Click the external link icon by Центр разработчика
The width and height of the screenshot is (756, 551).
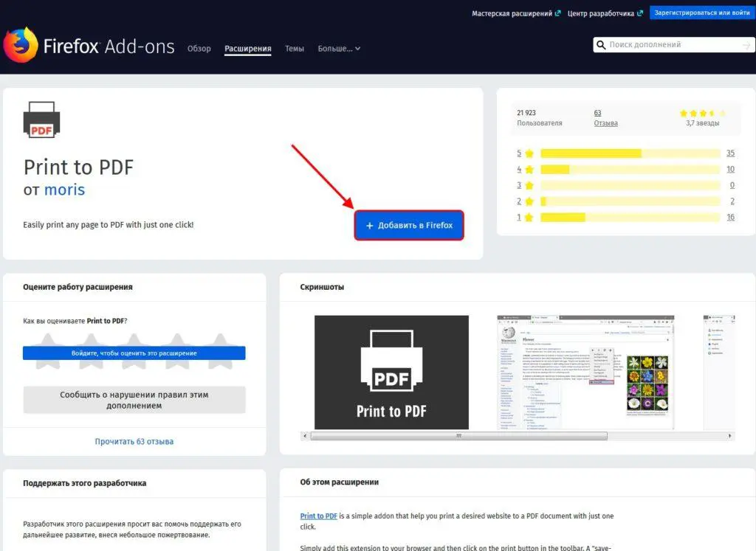[639, 13]
